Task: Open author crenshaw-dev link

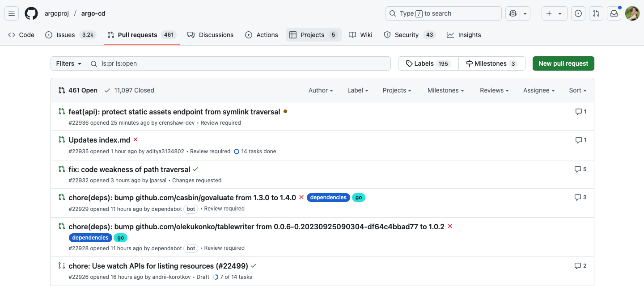Action: coord(177,123)
